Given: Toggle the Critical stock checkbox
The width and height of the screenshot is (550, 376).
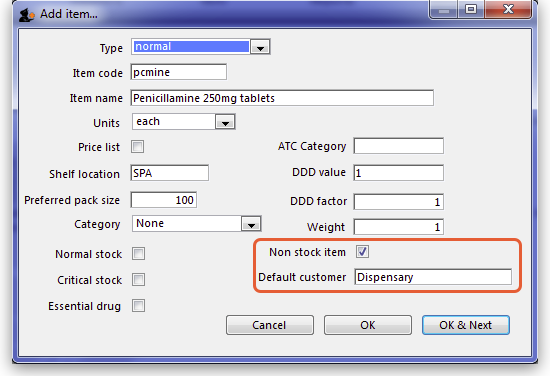Looking at the screenshot, I should tap(138, 280).
